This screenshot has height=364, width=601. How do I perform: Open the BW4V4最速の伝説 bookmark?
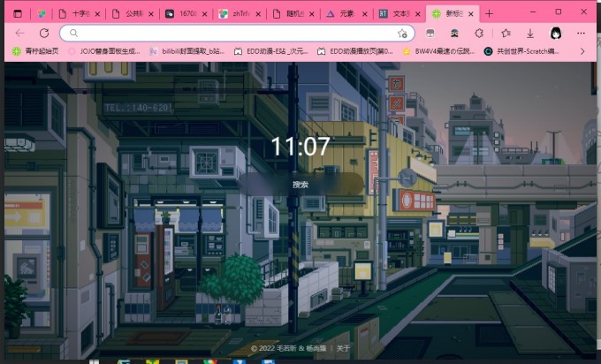[438, 51]
